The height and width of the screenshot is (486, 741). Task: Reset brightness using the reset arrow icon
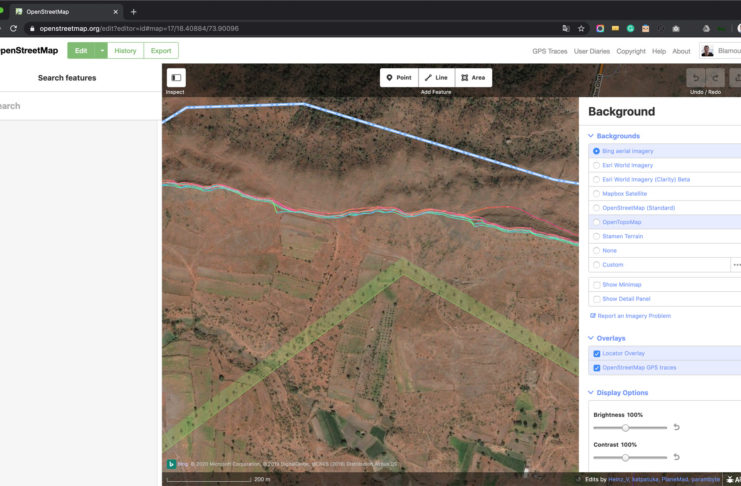click(x=676, y=427)
